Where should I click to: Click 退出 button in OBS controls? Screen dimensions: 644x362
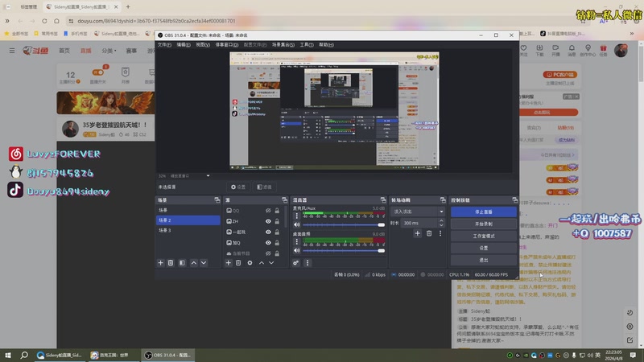(x=484, y=260)
